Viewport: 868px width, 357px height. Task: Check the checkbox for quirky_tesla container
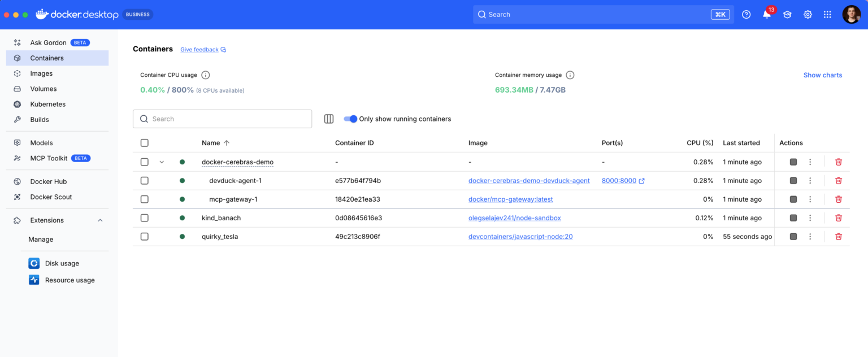coord(145,236)
